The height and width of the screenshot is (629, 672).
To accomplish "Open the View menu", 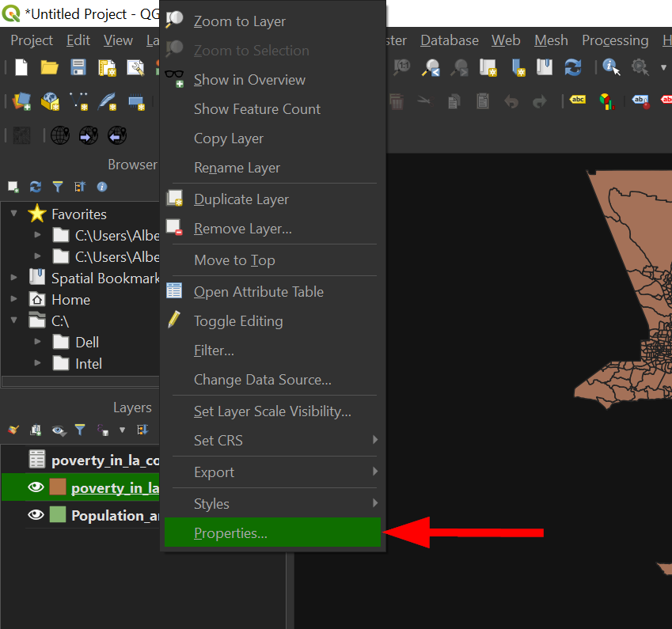I will (x=118, y=40).
